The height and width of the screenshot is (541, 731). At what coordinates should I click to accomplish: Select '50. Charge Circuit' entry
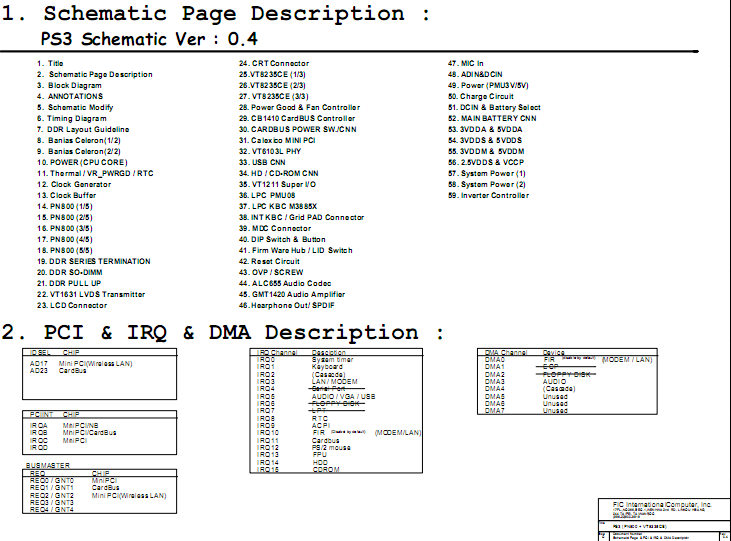click(481, 97)
